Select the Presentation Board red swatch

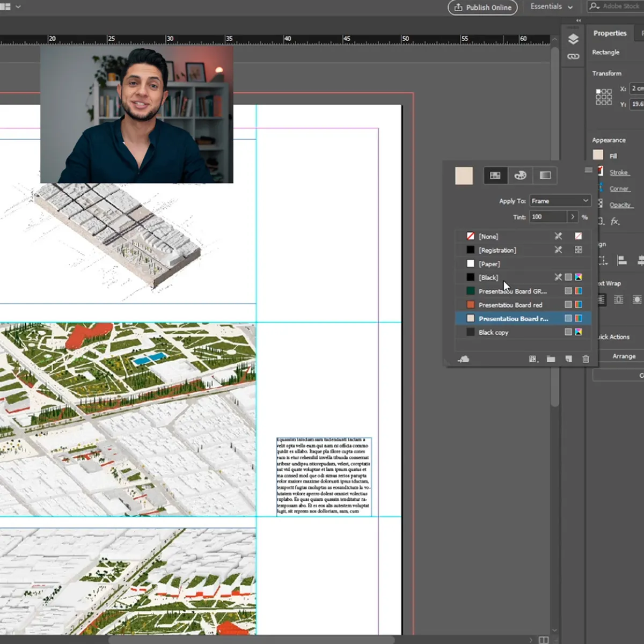tap(510, 304)
